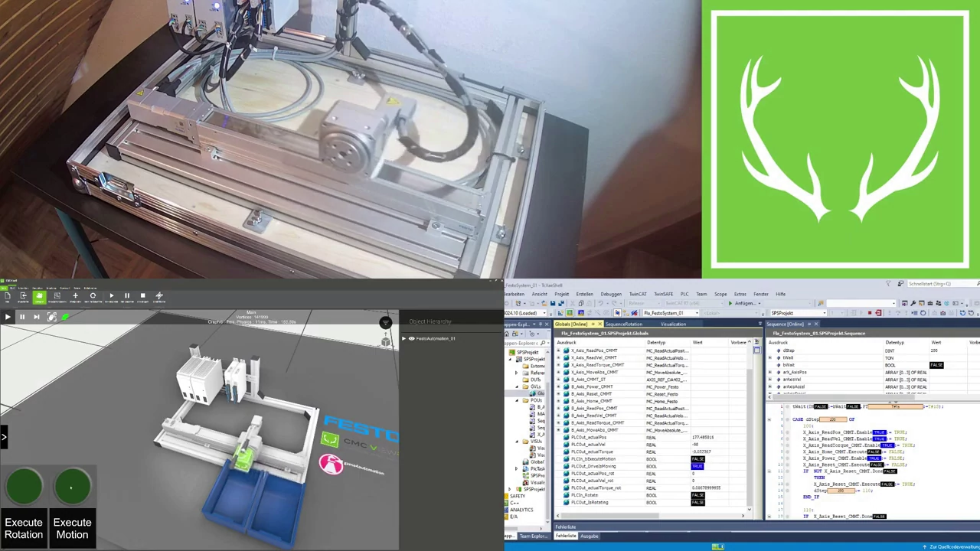Viewport: 980px width, 551px height.
Task: Click Save All icon in TcXaeShell toolbar
Action: pyautogui.click(x=560, y=304)
